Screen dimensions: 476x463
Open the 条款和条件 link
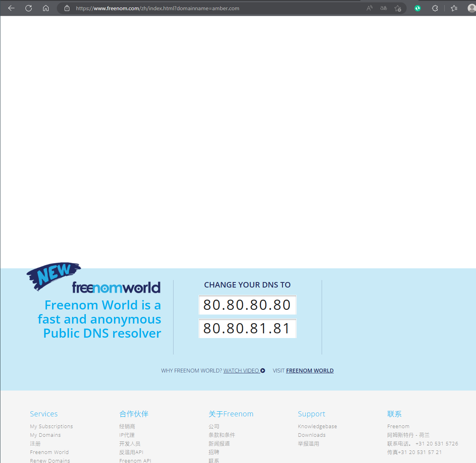point(222,435)
